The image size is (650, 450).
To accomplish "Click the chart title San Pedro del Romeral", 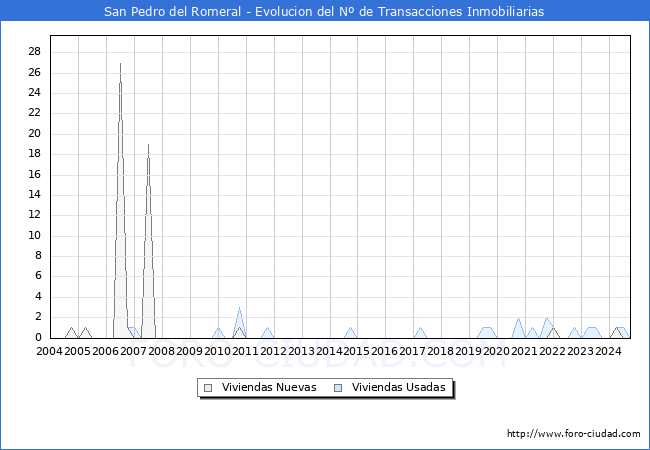I will pyautogui.click(x=325, y=11).
